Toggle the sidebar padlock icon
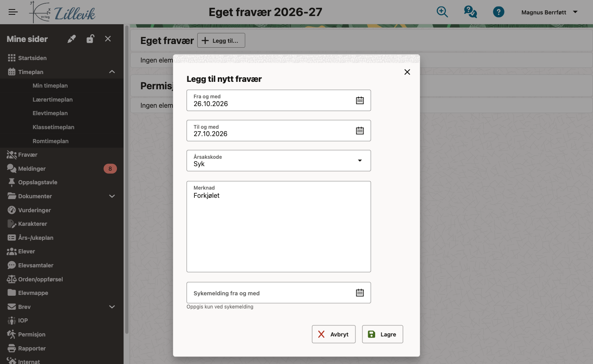The width and height of the screenshot is (593, 364). (x=90, y=39)
